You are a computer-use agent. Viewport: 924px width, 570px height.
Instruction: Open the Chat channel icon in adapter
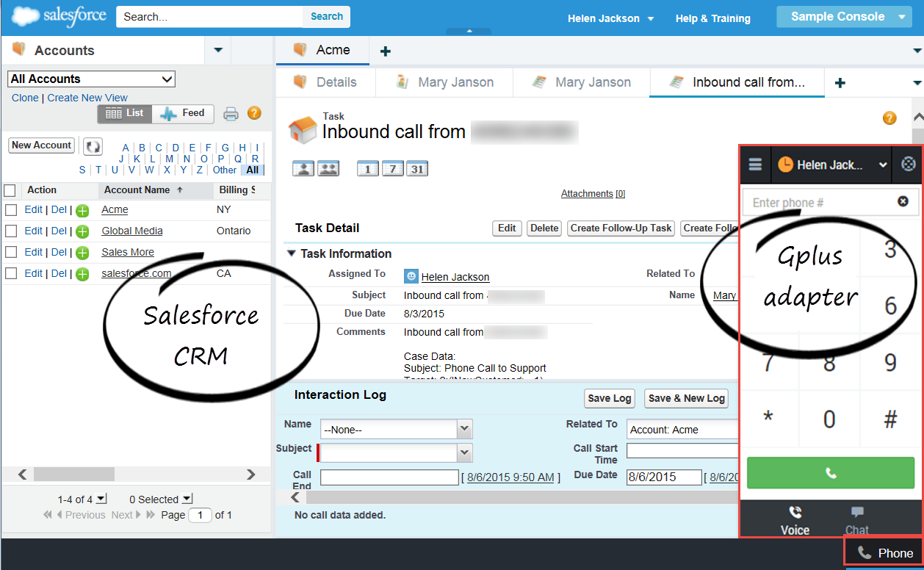pyautogui.click(x=856, y=519)
